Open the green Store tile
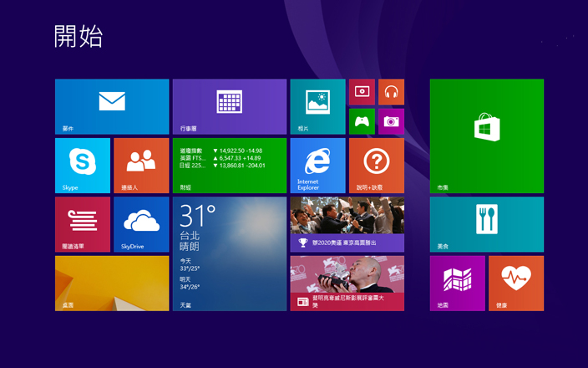 tap(487, 135)
